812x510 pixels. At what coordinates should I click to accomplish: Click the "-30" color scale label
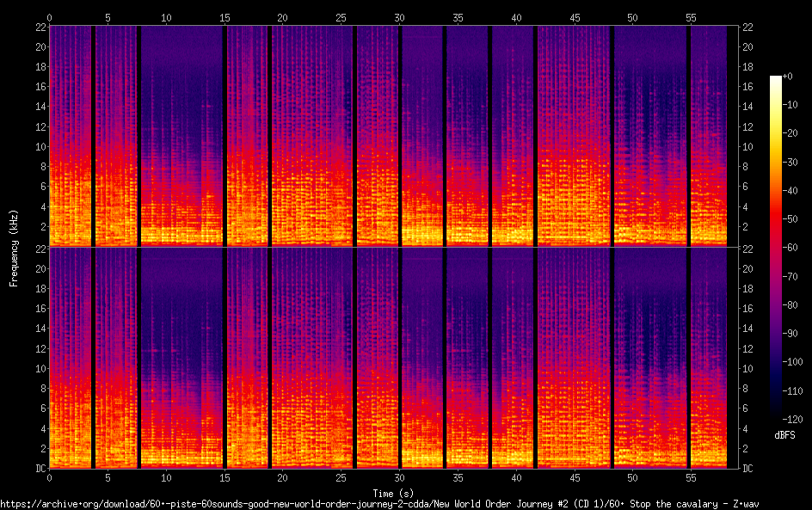coord(790,162)
